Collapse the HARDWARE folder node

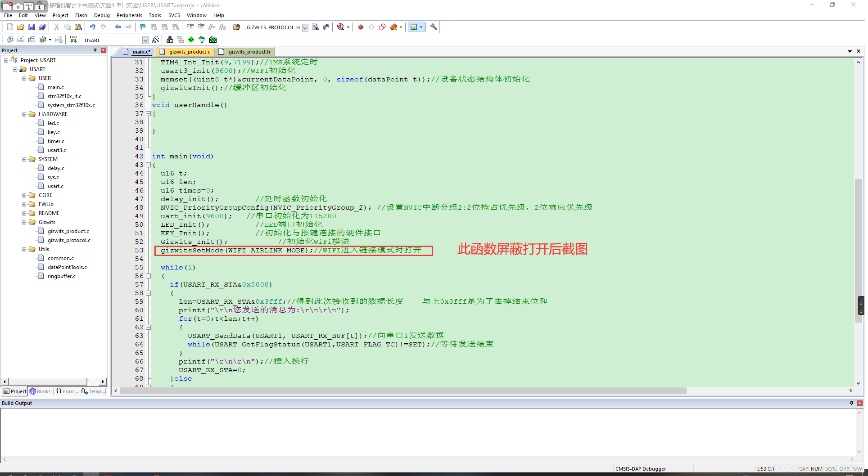pos(24,114)
